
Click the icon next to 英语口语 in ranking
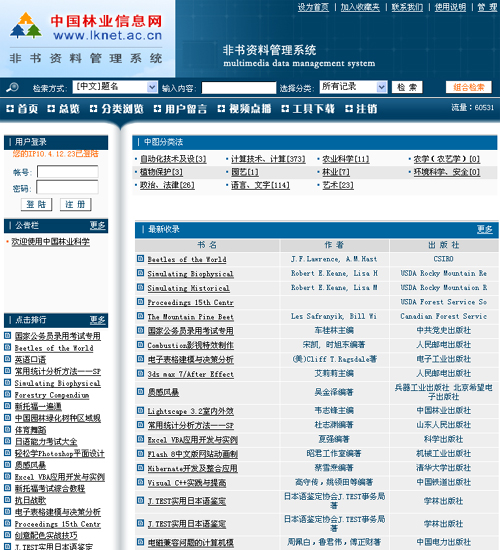tap(8, 359)
